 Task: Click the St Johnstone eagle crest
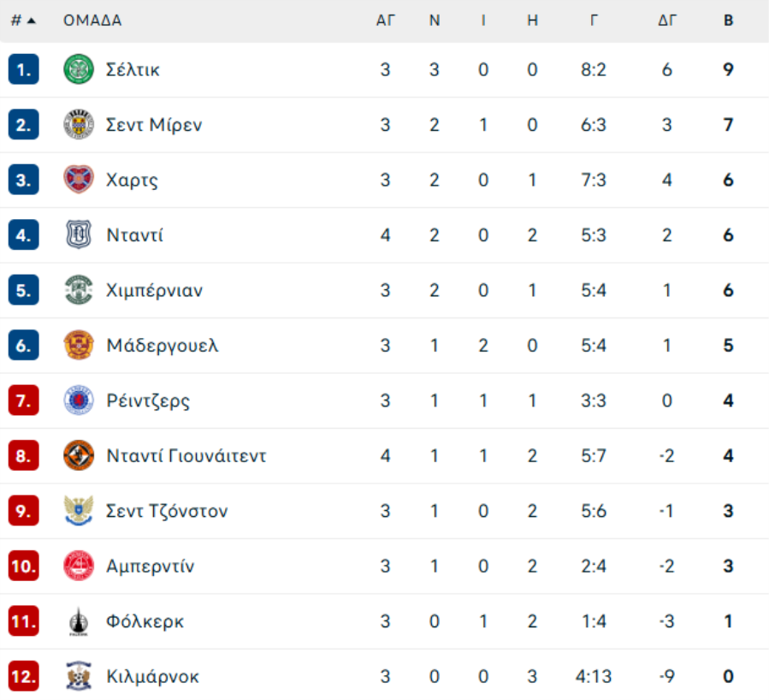pos(79,511)
